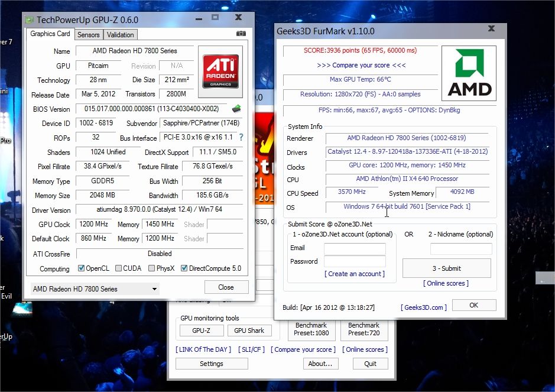Click the AMD logo in FurMark
The height and width of the screenshot is (392, 555).
point(469,73)
